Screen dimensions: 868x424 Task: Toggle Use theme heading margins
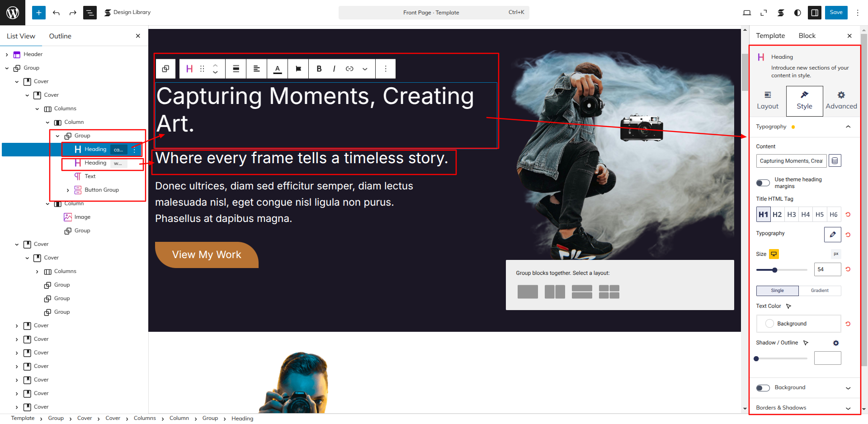tap(763, 183)
